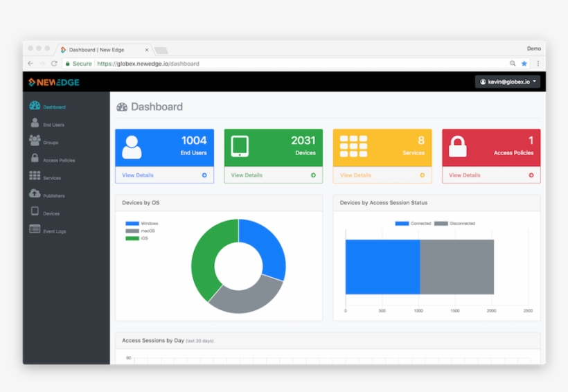The width and height of the screenshot is (568, 392).
Task: Switch to the Dashboard | New Edge browser tab
Action: point(100,50)
